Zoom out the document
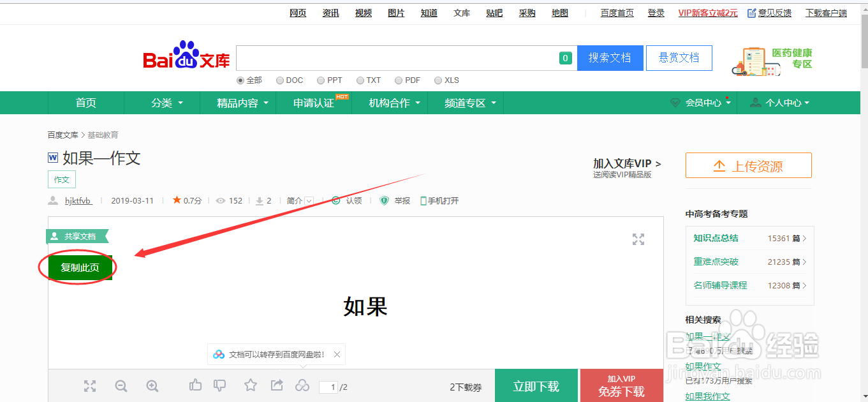This screenshot has height=402, width=868. click(121, 386)
